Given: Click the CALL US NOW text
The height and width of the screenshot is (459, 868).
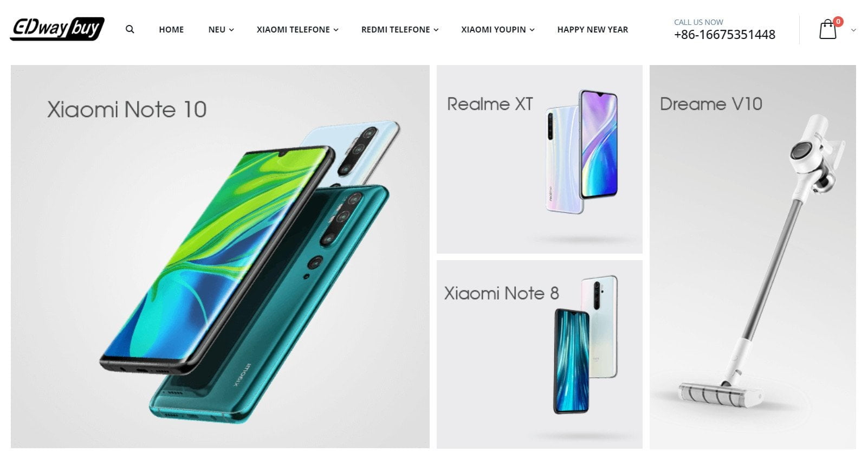Looking at the screenshot, I should click(x=698, y=22).
